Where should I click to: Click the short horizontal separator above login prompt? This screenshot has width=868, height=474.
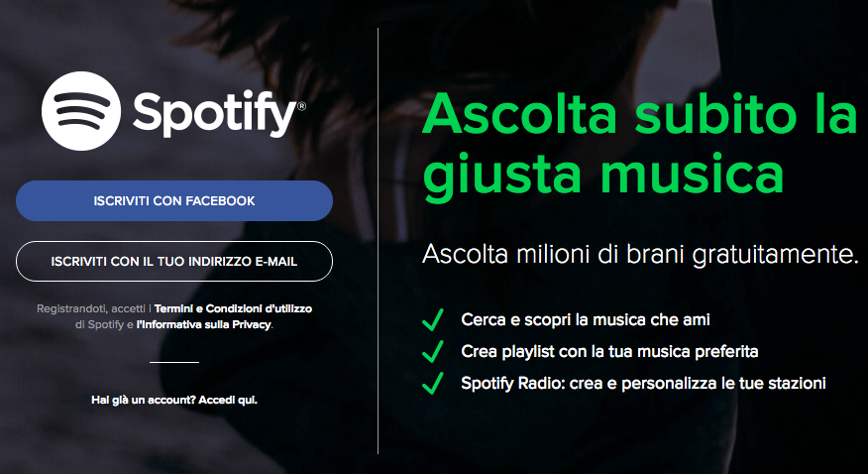pyautogui.click(x=174, y=362)
